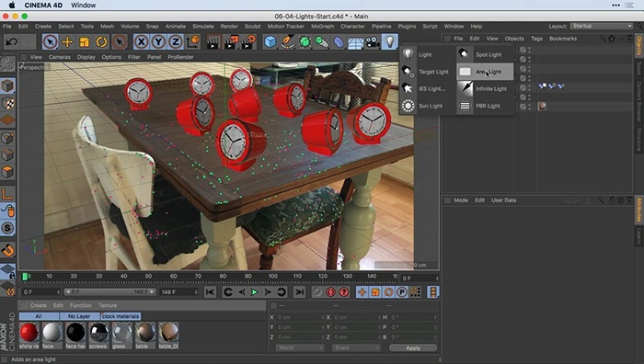
Task: Choose Sun Light option
Action: click(428, 106)
